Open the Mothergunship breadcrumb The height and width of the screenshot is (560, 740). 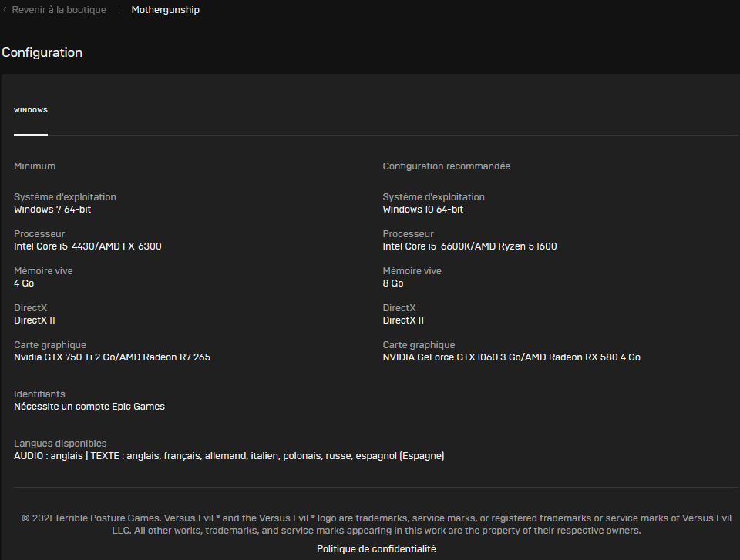click(165, 10)
